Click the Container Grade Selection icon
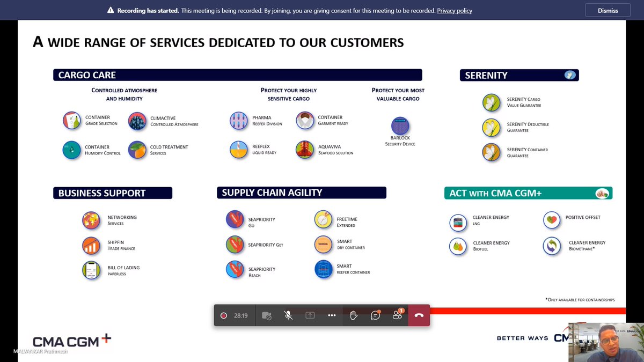 coord(71,121)
